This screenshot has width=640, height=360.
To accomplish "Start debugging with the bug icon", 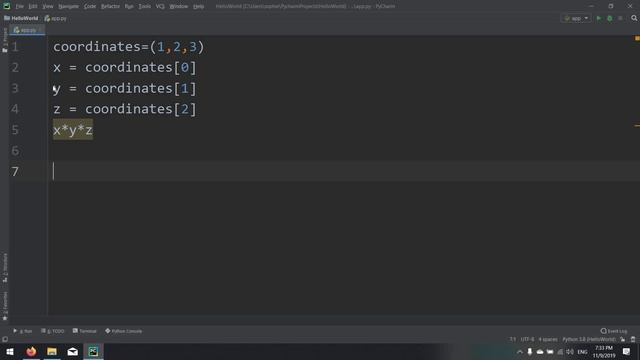I will (610, 18).
